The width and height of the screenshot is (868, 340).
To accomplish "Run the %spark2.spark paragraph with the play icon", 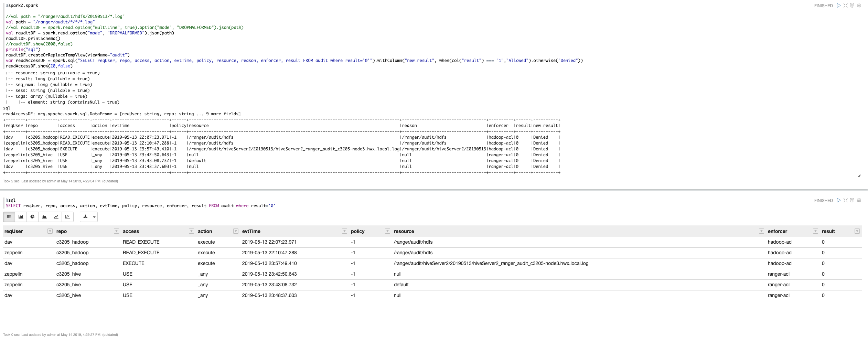I will (839, 6).
